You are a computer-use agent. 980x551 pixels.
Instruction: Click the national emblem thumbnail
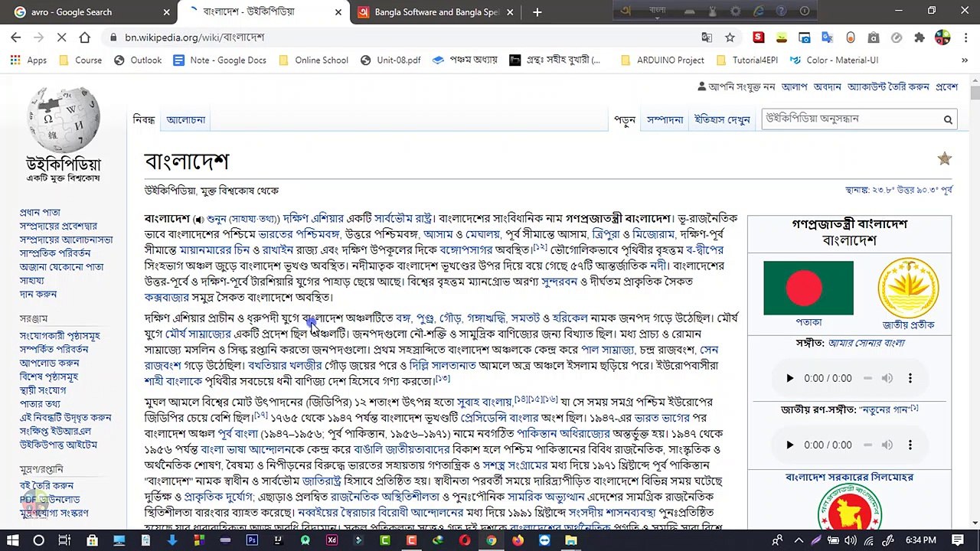(908, 288)
